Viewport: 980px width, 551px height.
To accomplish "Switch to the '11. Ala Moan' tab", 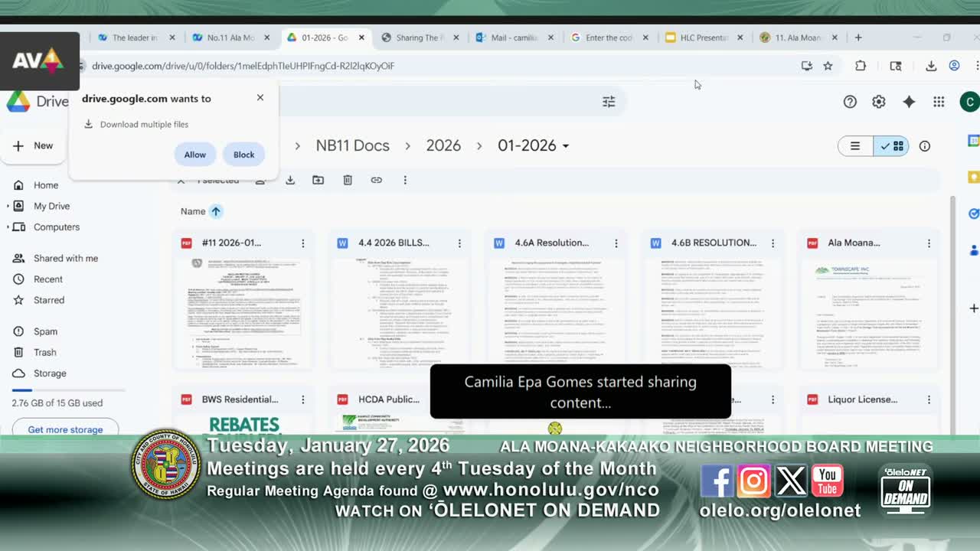I will point(797,37).
